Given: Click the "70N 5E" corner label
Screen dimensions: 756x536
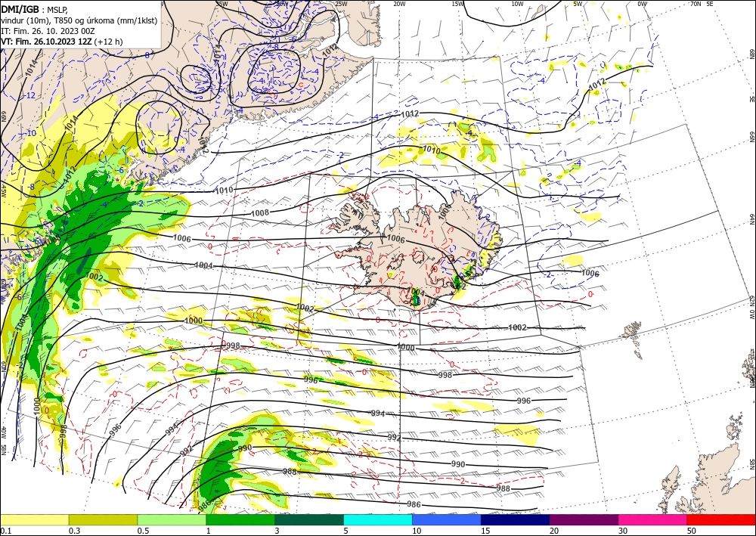Looking at the screenshot, I should 702,4.
